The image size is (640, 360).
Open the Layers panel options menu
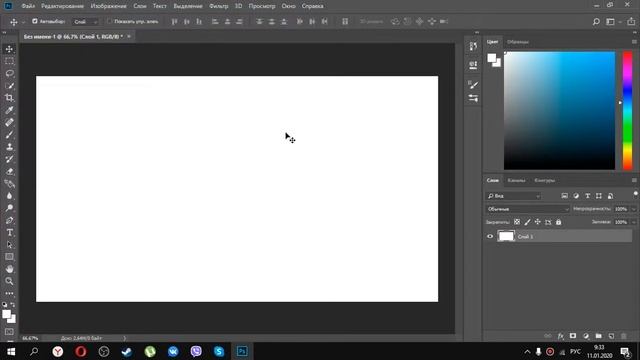click(x=634, y=180)
